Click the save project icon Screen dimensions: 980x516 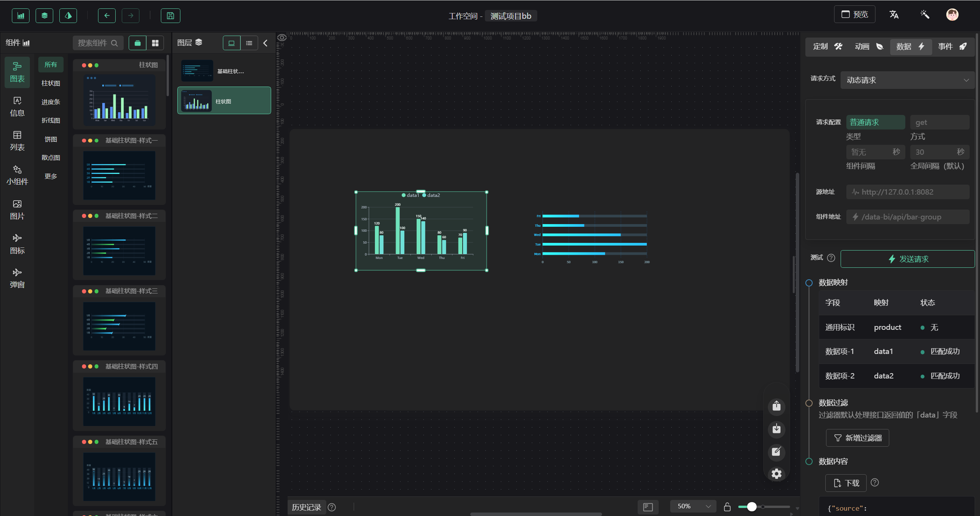click(x=170, y=16)
